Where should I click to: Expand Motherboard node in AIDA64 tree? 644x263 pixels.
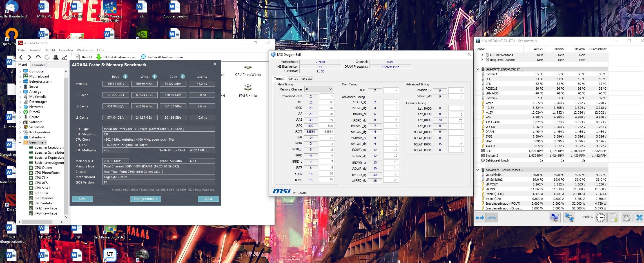pos(20,76)
